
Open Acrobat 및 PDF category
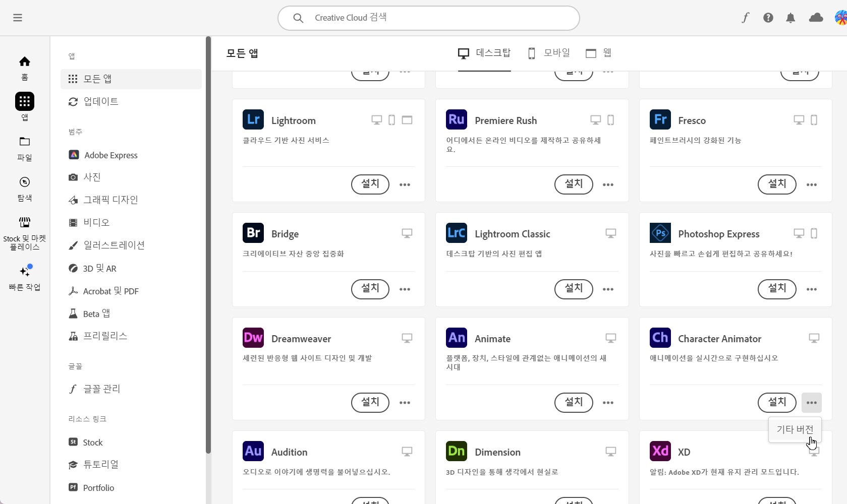[131, 291]
